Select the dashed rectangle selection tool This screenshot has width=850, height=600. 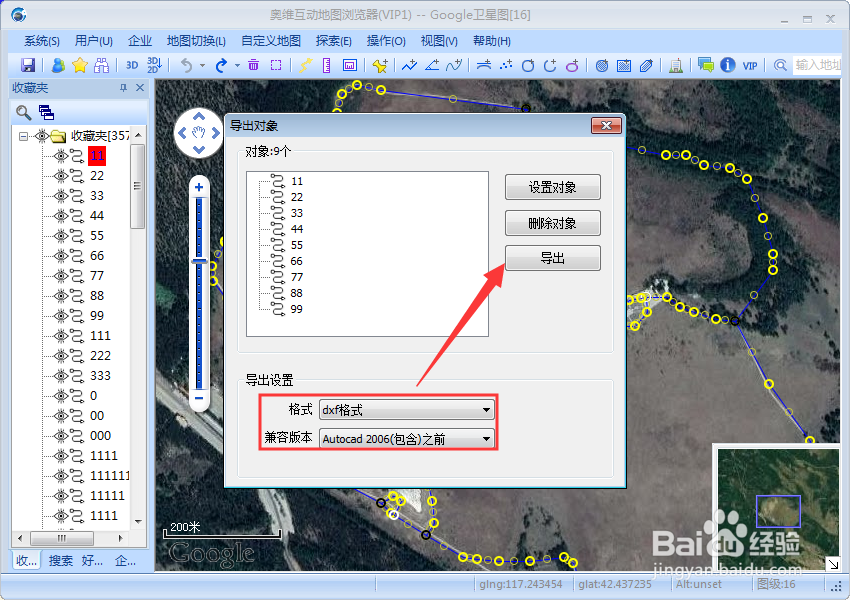(276, 66)
